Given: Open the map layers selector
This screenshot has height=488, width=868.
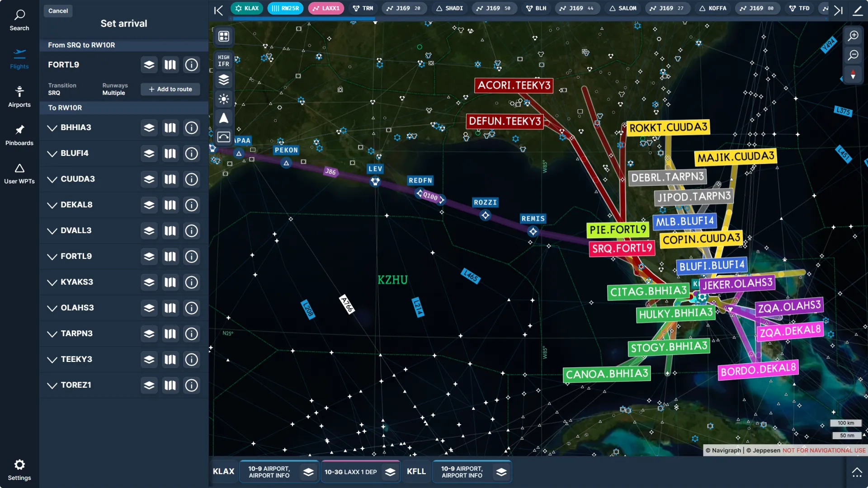Looking at the screenshot, I should coord(223,80).
